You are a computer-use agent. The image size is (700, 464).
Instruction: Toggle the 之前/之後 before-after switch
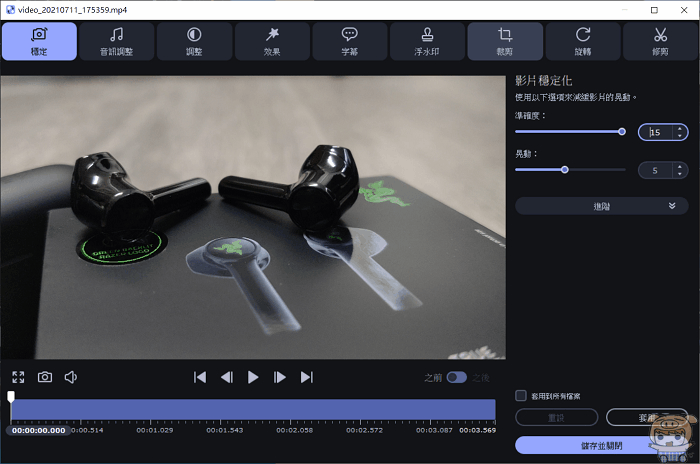(x=457, y=377)
